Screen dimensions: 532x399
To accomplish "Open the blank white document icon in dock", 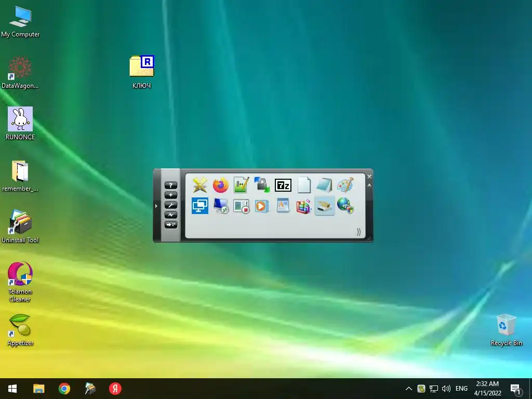I will tap(303, 185).
